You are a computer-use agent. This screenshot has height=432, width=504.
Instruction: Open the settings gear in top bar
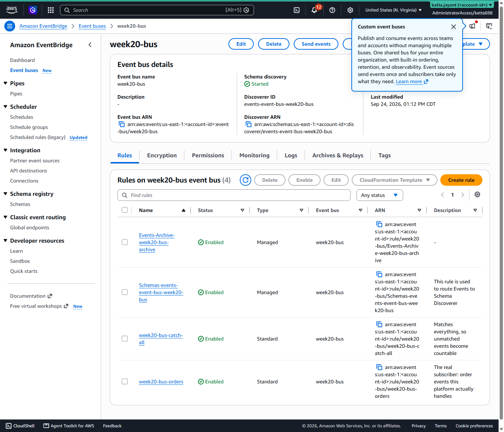(x=350, y=10)
